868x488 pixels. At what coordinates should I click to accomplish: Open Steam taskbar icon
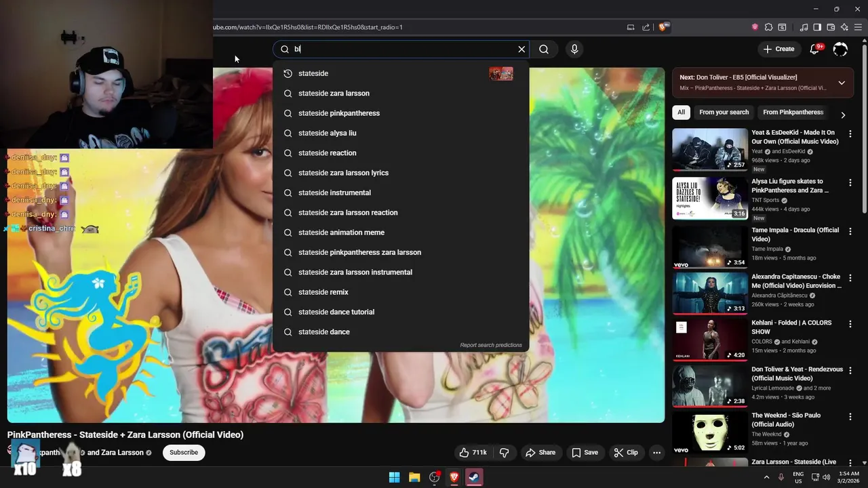click(474, 477)
